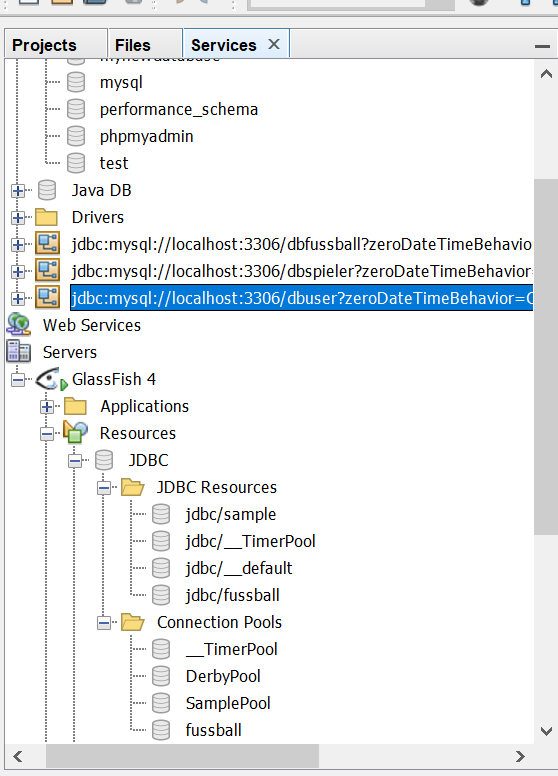Screen dimensions: 558x776
Task: Click the GlassFish 4 server icon
Action: (51, 379)
